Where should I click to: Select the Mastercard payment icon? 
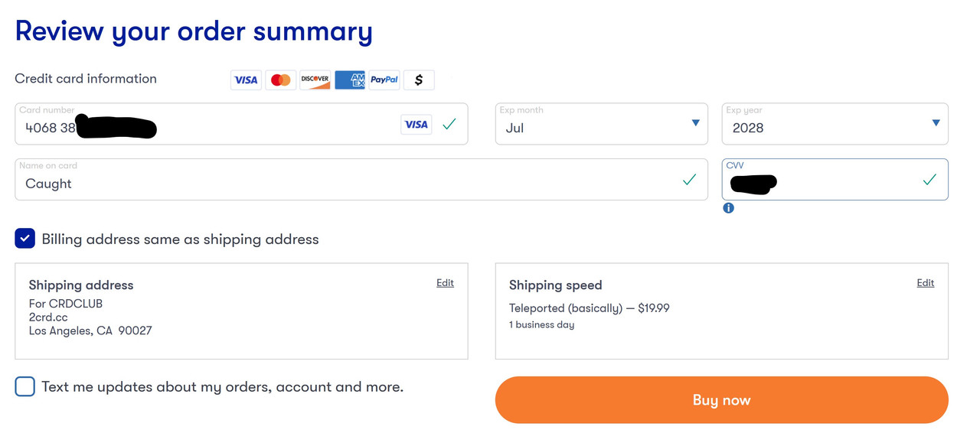click(281, 80)
